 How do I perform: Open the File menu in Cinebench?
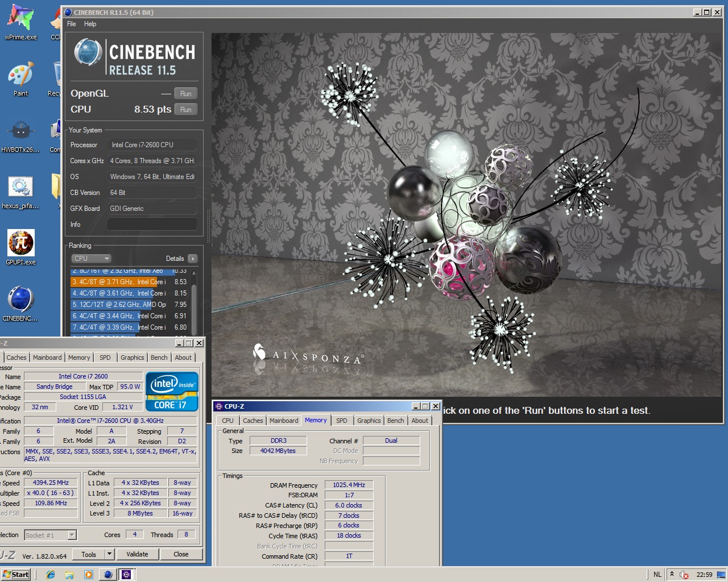[72, 24]
